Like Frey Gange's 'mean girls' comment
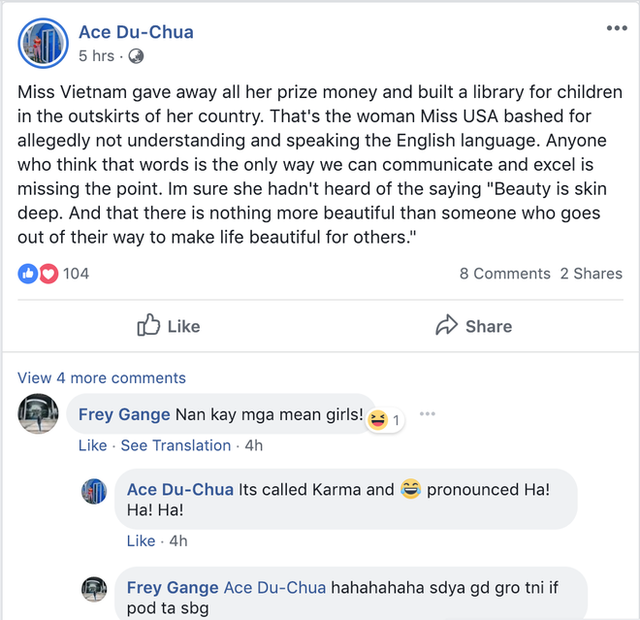Screen dimensions: 640x620 pyautogui.click(x=92, y=445)
